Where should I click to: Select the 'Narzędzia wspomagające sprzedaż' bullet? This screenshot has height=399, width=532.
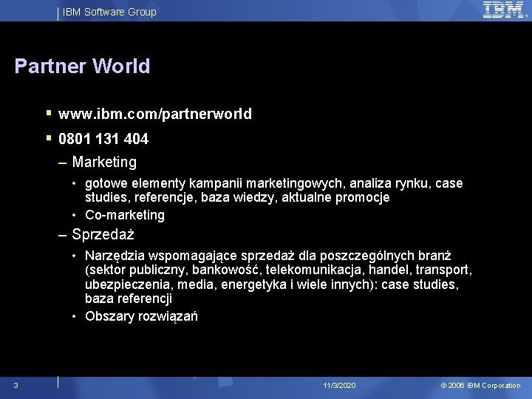point(279,277)
